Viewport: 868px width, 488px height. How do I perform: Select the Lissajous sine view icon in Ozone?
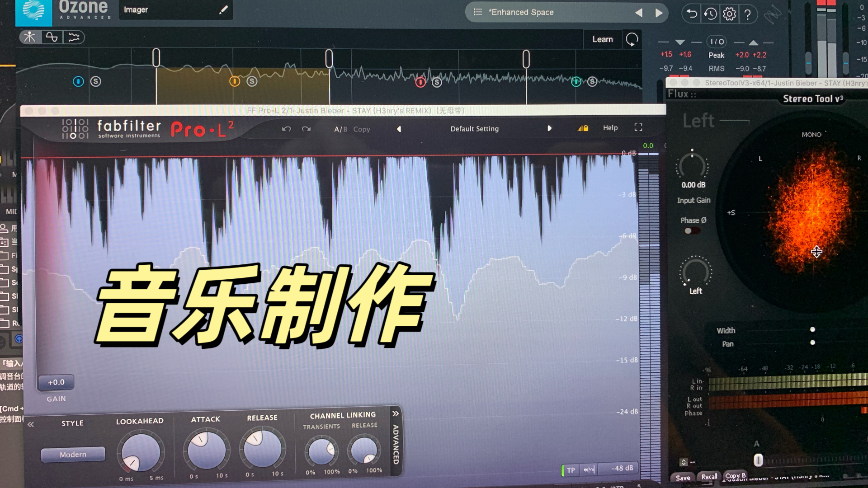tap(53, 38)
